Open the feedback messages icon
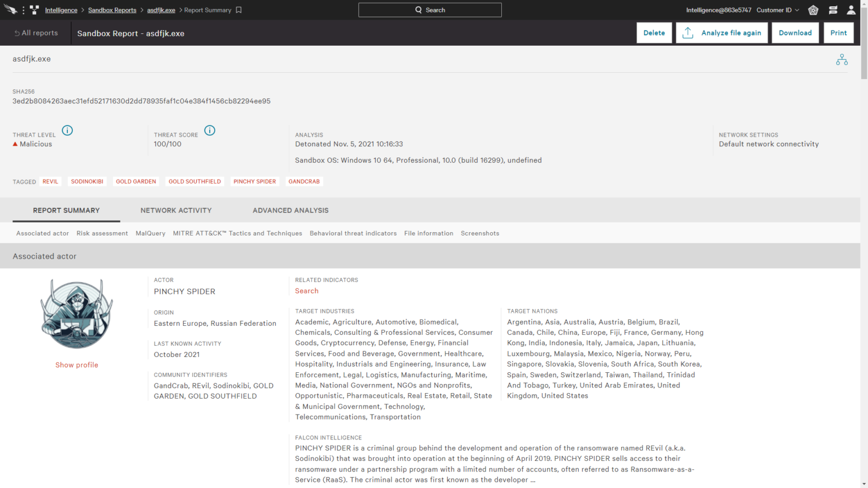 (x=833, y=10)
